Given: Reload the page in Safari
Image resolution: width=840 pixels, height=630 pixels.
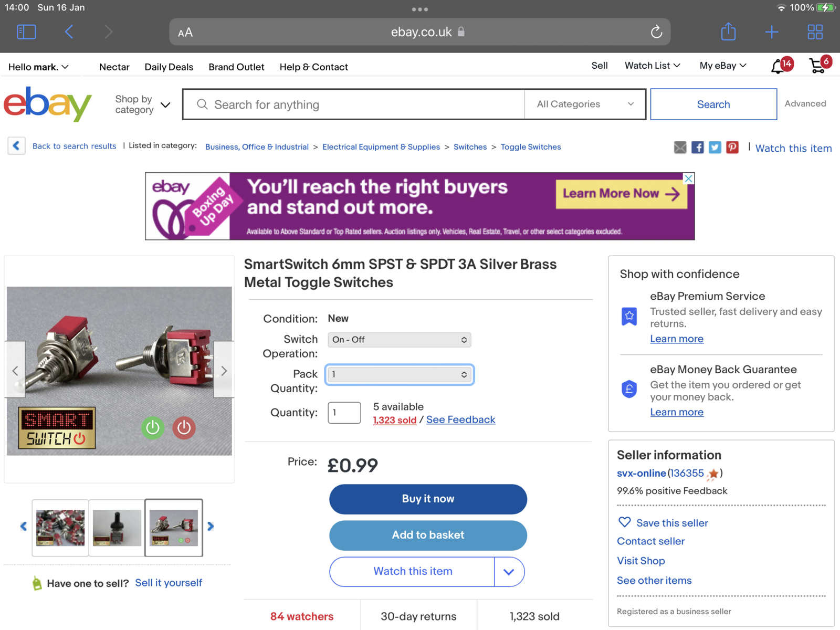Looking at the screenshot, I should (656, 32).
